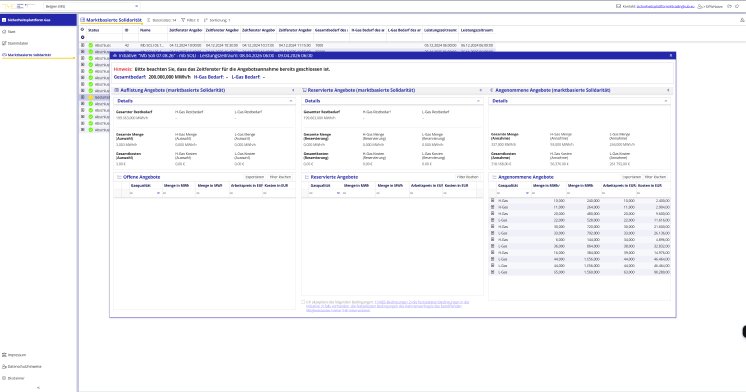The width and height of the screenshot is (746, 392).
Task: Click the Marktbasierte Solidarität tab title
Action: click(114, 20)
